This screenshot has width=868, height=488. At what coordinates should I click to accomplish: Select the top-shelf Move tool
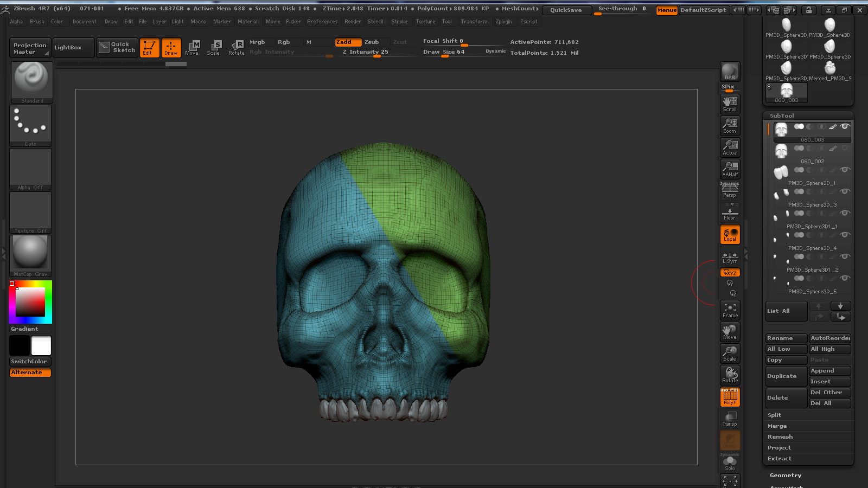click(x=192, y=48)
